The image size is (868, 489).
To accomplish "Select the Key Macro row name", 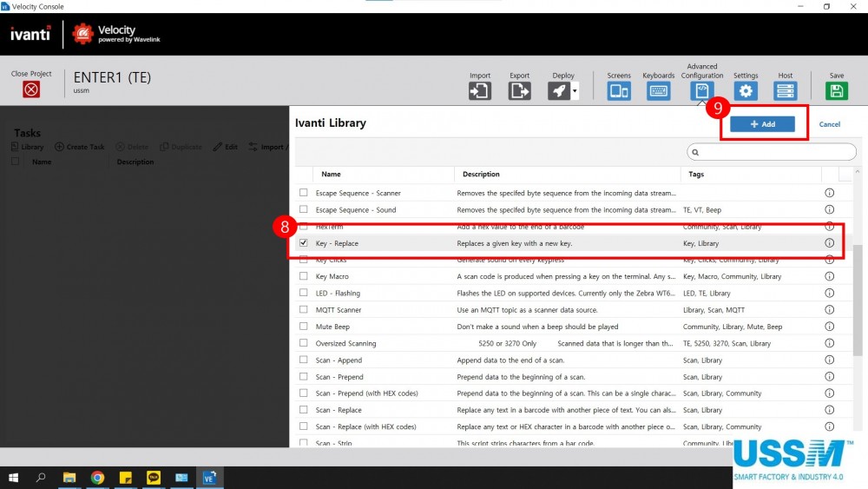I will pyautogui.click(x=332, y=276).
